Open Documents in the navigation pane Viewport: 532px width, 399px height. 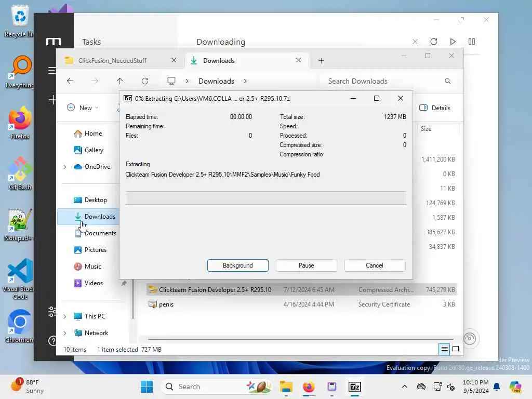[x=96, y=233]
